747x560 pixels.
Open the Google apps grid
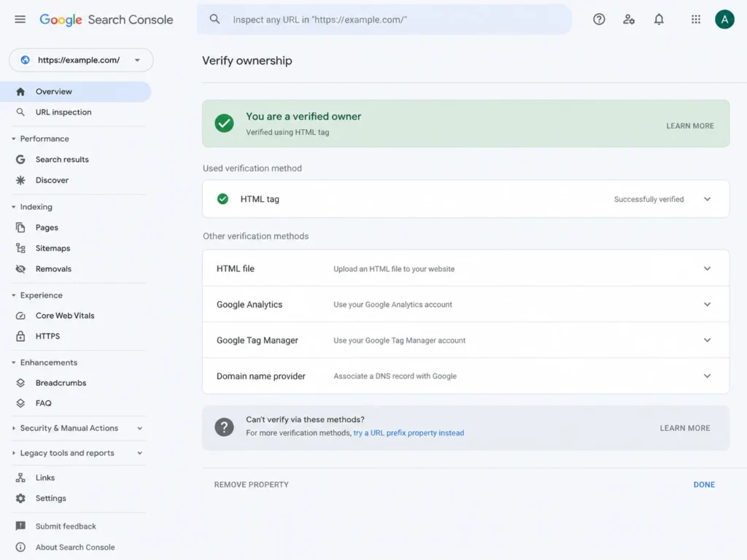click(696, 20)
